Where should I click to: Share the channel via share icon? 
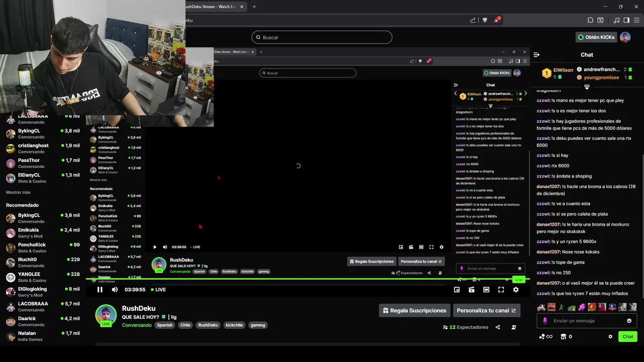pyautogui.click(x=498, y=327)
